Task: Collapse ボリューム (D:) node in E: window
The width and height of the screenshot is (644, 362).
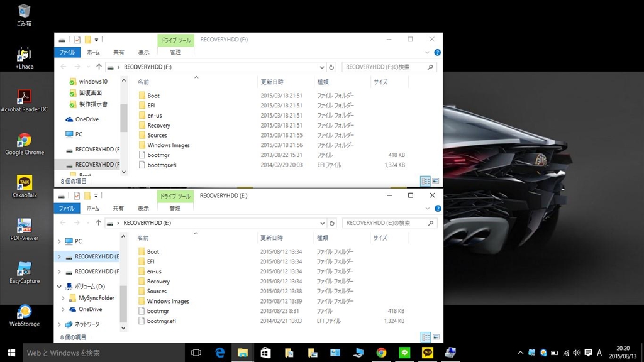Action: coord(59,287)
